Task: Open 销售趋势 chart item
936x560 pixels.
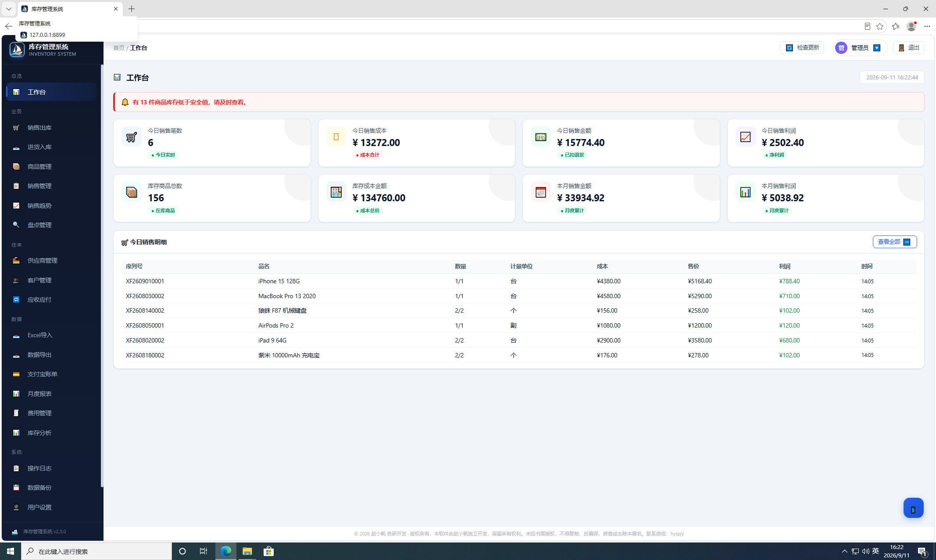Action: [x=51, y=206]
